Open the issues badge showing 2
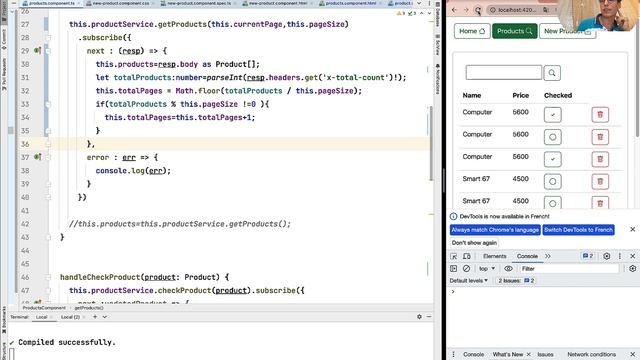 point(588,256)
